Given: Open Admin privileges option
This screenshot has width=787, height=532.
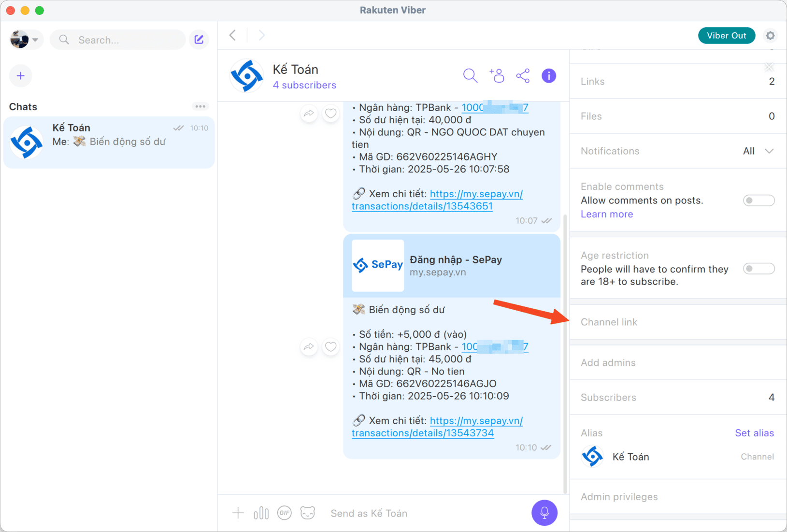Looking at the screenshot, I should 678,497.
